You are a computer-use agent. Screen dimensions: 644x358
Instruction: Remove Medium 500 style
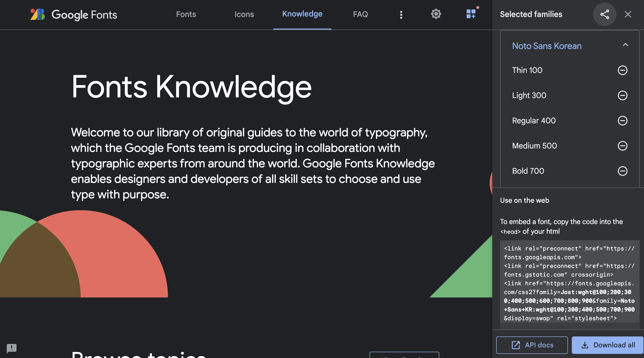(x=622, y=146)
